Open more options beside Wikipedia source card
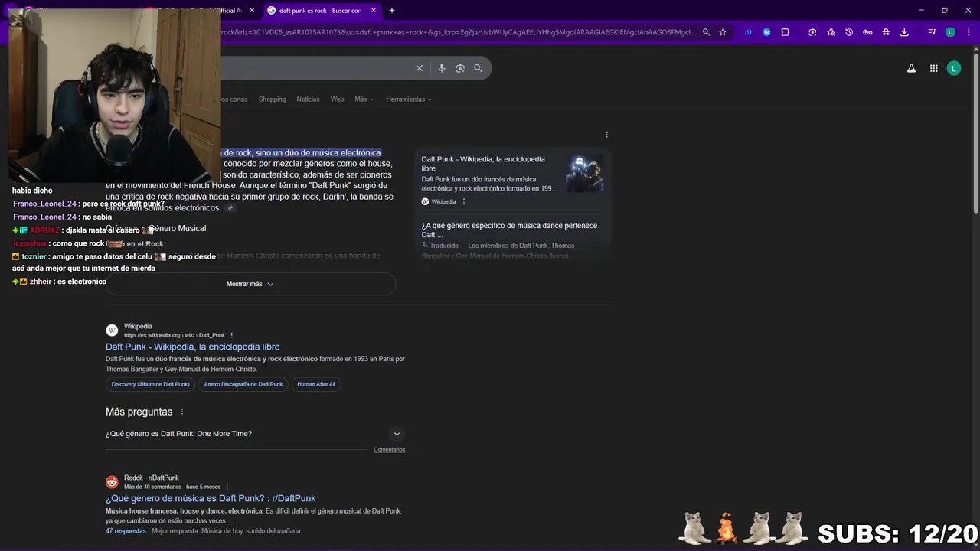 coord(463,201)
